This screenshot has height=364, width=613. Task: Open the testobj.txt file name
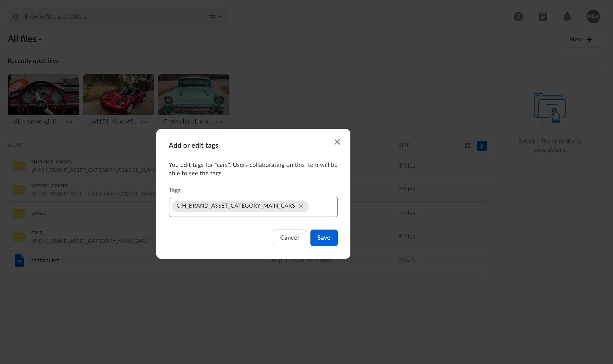[x=45, y=260]
